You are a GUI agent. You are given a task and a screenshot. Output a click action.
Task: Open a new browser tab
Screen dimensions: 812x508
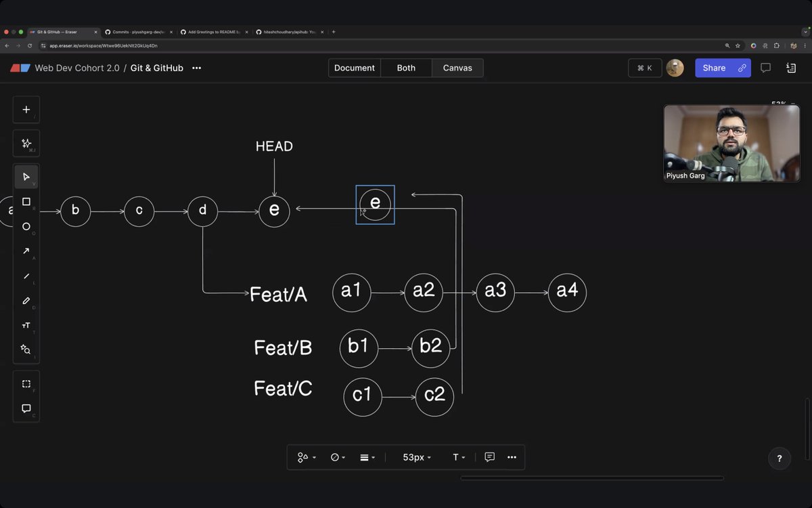point(334,32)
